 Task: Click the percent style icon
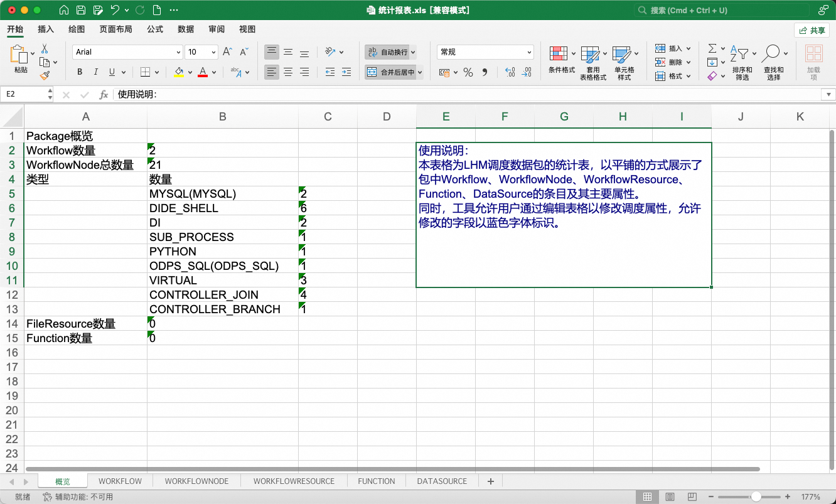click(x=468, y=72)
